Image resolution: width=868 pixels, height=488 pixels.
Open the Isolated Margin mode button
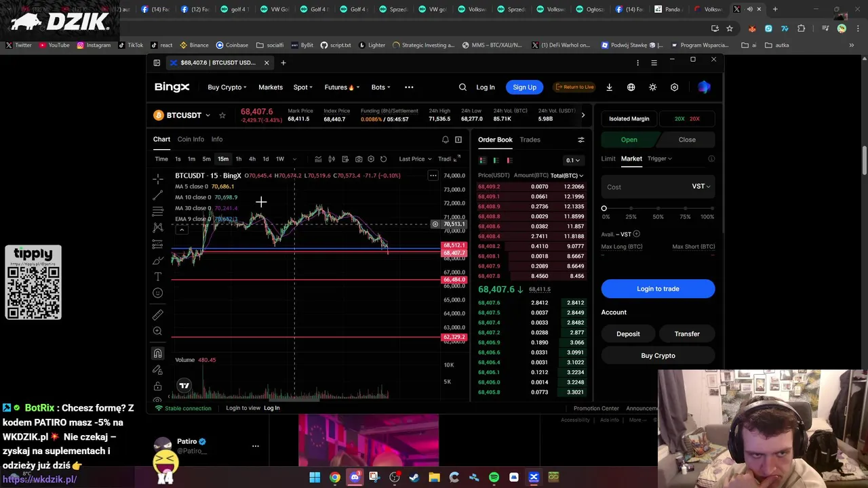pos(629,119)
